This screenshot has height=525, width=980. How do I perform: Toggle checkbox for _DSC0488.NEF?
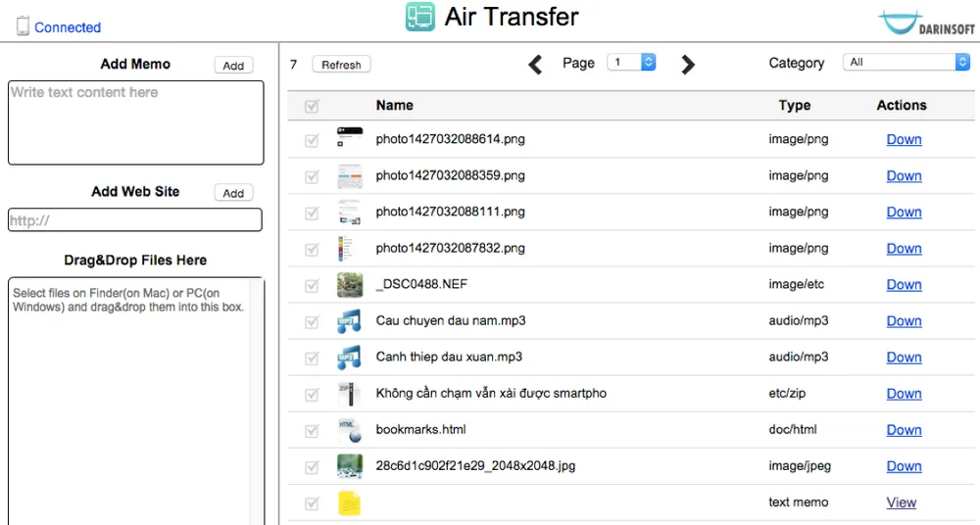click(x=312, y=285)
